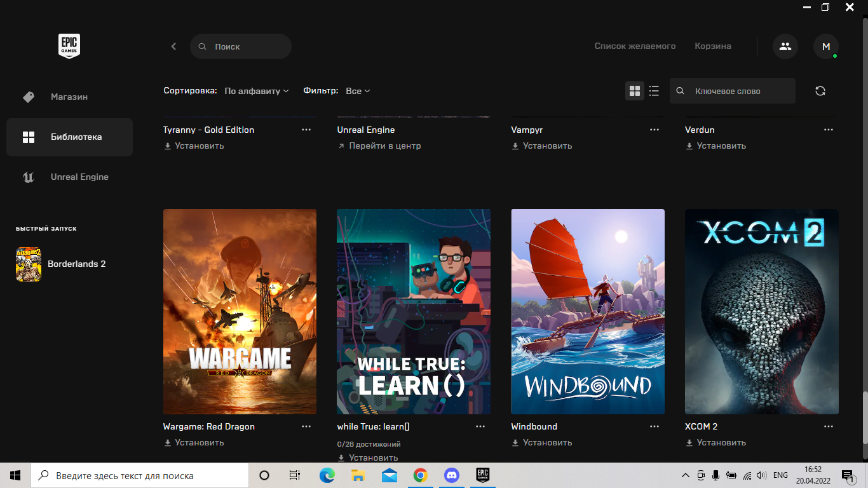Open File Explorer from the taskbar
This screenshot has height=488, width=868.
pyautogui.click(x=358, y=475)
